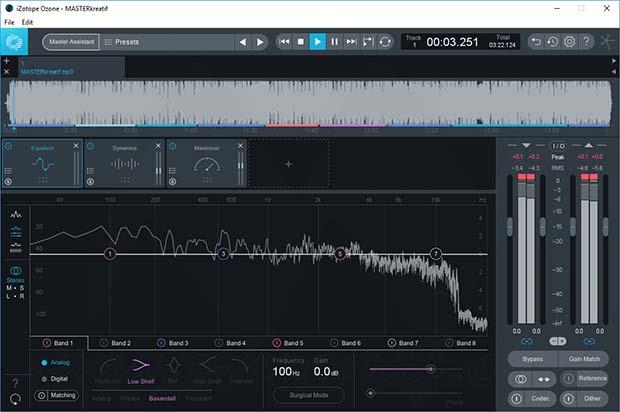Image resolution: width=620 pixels, height=412 pixels.
Task: Click the rewind to start button
Action: 284,42
